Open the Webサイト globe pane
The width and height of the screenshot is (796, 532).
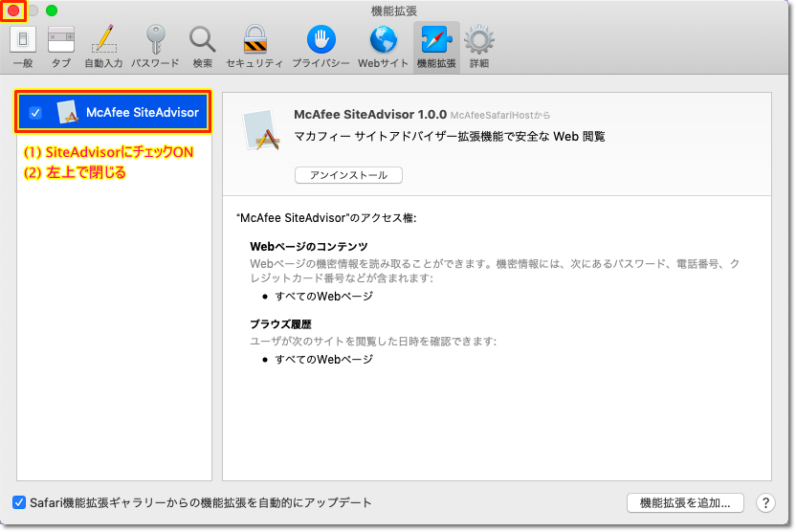pyautogui.click(x=383, y=47)
